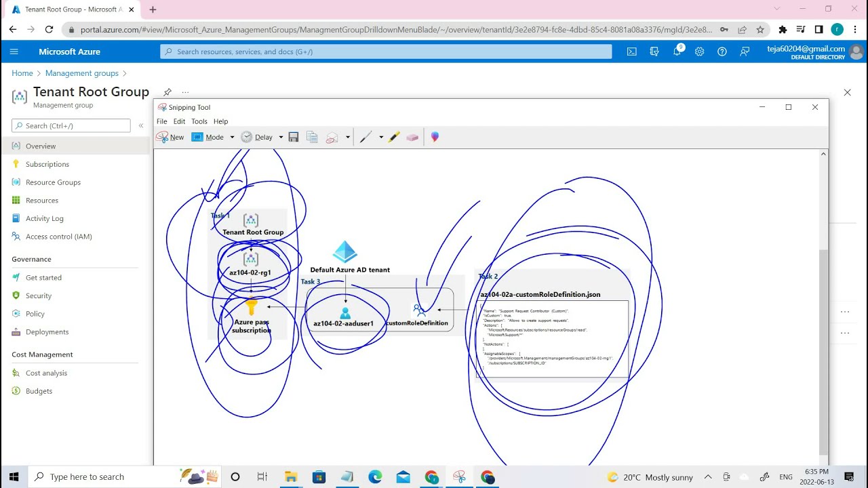Screen dimensions: 868x488
Task: Select the Pen tool in Snipping Tool
Action: click(366, 137)
